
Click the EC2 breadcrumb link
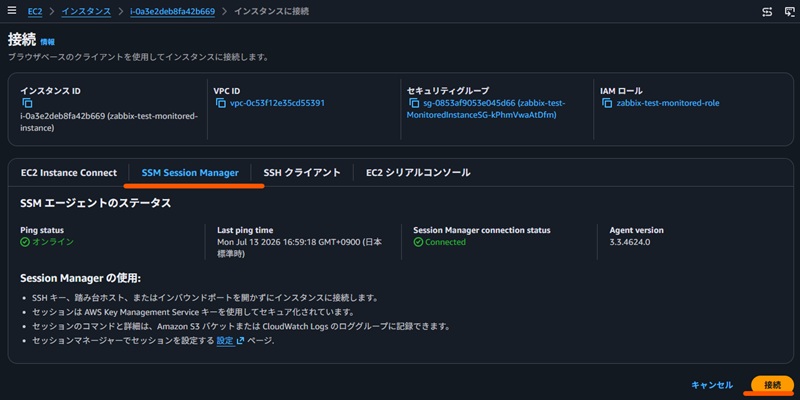pyautogui.click(x=35, y=11)
